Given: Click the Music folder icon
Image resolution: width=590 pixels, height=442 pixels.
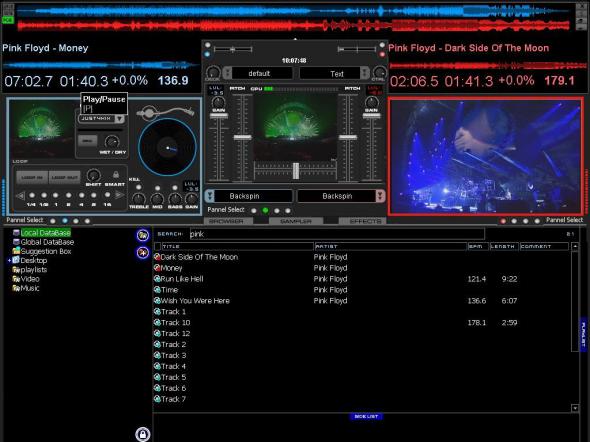Looking at the screenshot, I should (x=16, y=288).
